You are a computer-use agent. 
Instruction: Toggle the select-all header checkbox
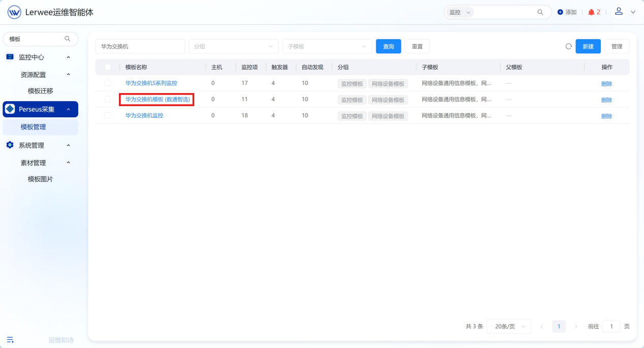108,67
